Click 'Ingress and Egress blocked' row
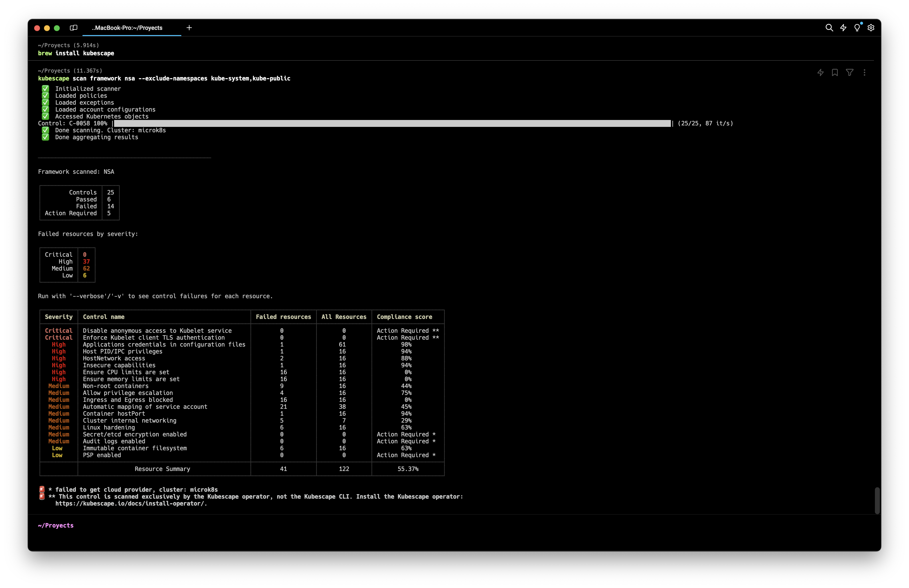The width and height of the screenshot is (909, 588). (x=242, y=400)
